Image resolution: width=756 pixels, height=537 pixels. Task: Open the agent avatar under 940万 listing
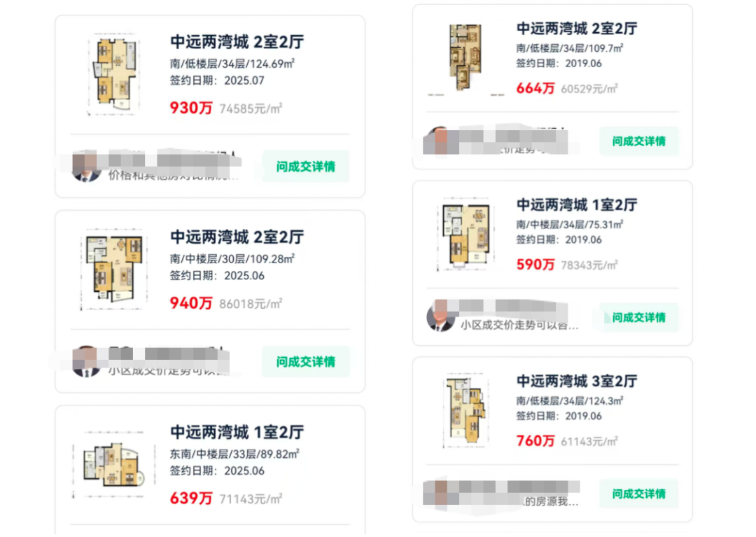[x=86, y=361]
